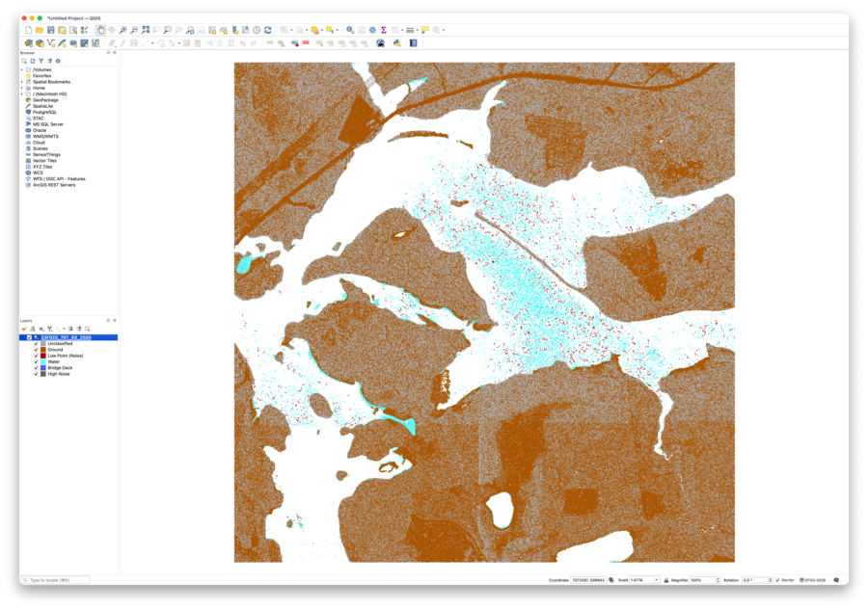This screenshot has height=610, width=868.
Task: Open the Scale dropdown
Action: pos(656,580)
